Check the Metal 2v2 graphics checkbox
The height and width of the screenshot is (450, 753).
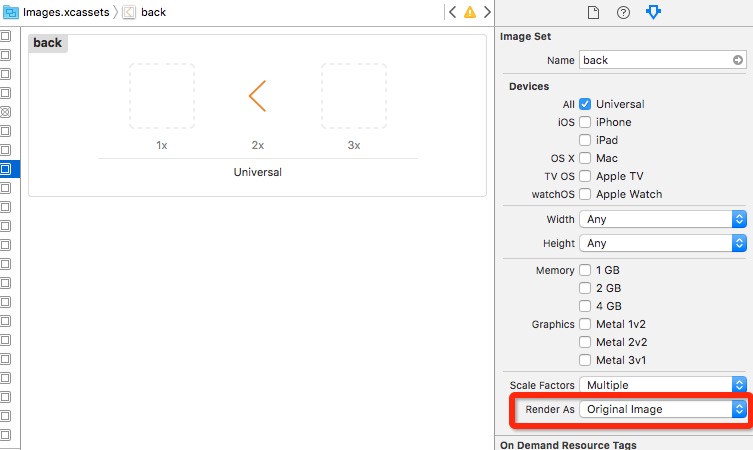[x=584, y=342]
